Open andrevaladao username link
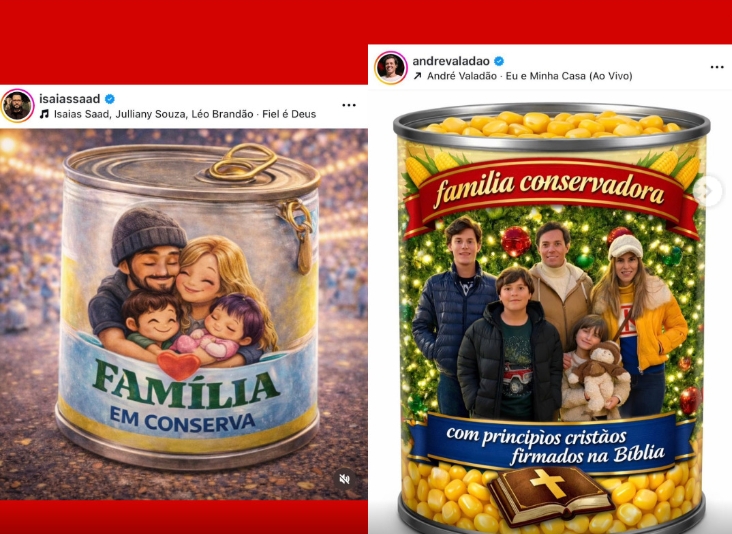 coord(451,61)
